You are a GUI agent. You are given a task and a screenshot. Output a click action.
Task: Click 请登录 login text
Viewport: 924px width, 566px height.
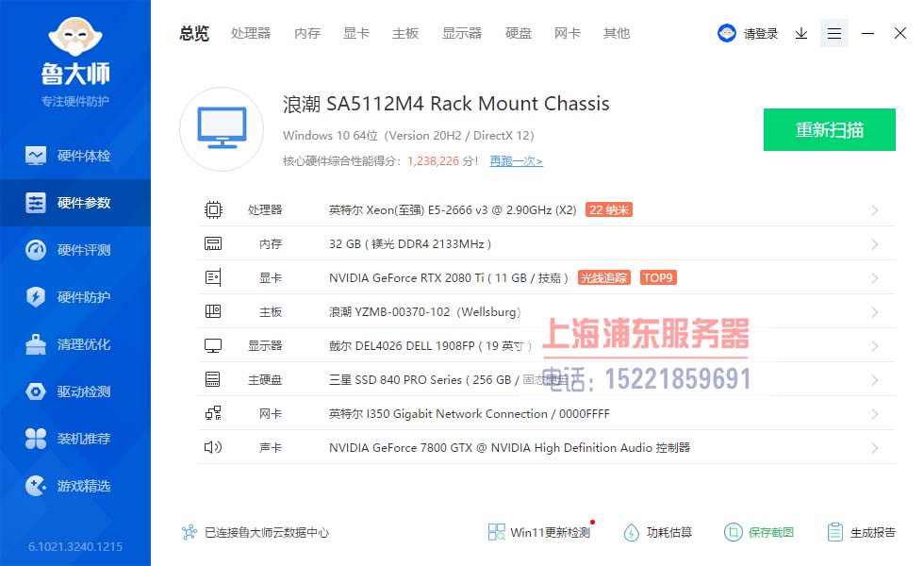point(761,34)
